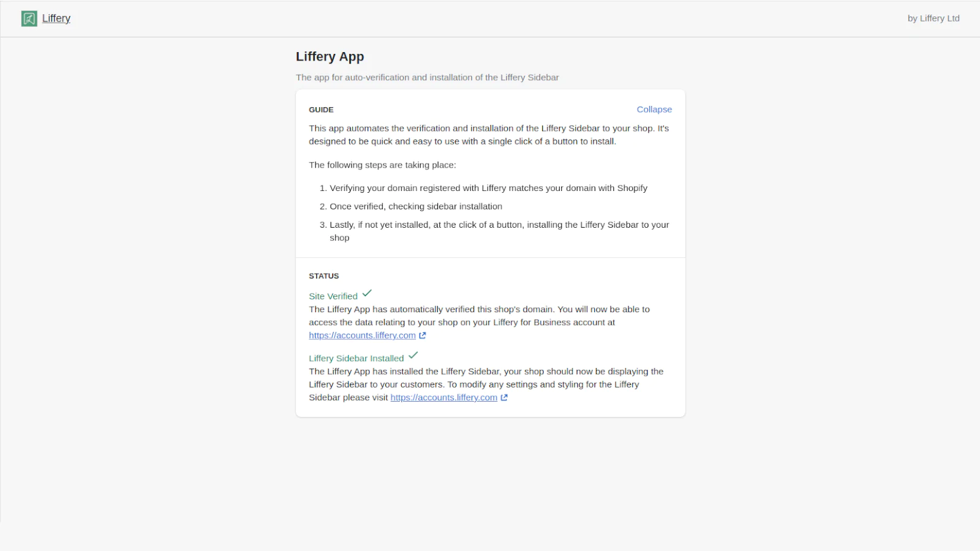This screenshot has width=980, height=551.
Task: Click step 3 'Lastly, if not yet installed'
Action: [499, 231]
